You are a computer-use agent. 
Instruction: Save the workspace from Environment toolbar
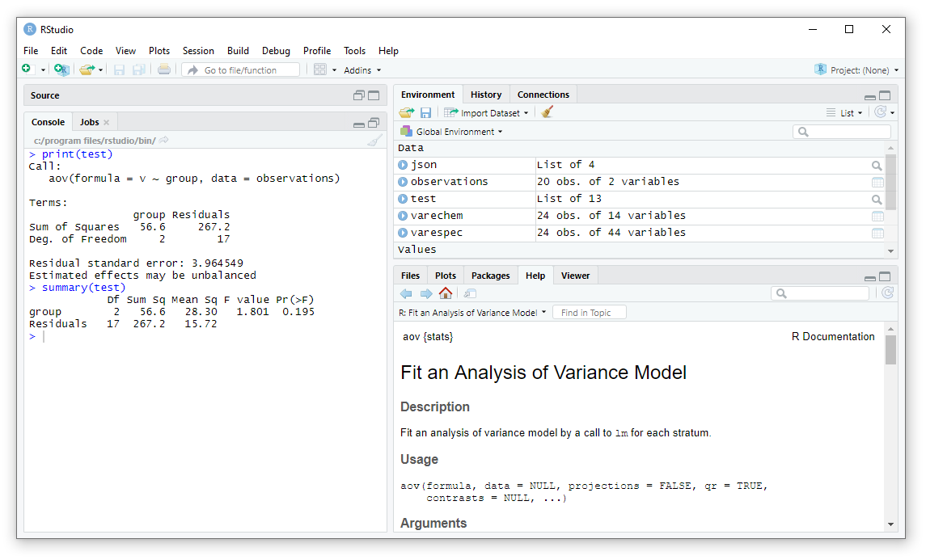425,113
